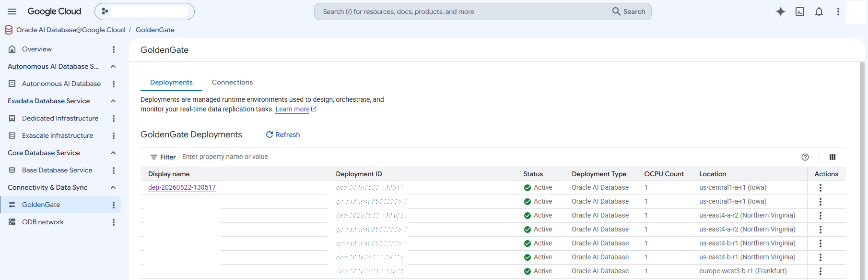Viewport: 868px width, 280px height.
Task: Open Dedicated Infrastructure sidebar item
Action: 60,118
